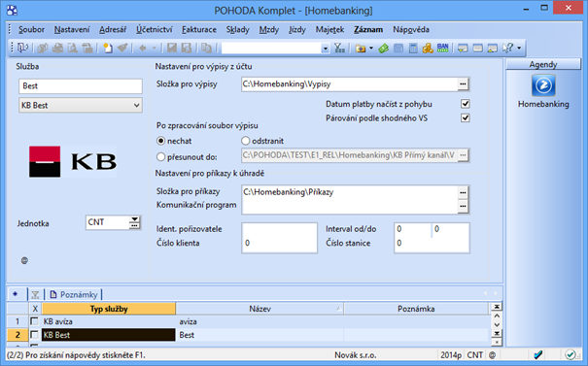The height and width of the screenshot is (366, 588).
Task: Click the new record icon in the toolbar
Action: tap(108, 48)
